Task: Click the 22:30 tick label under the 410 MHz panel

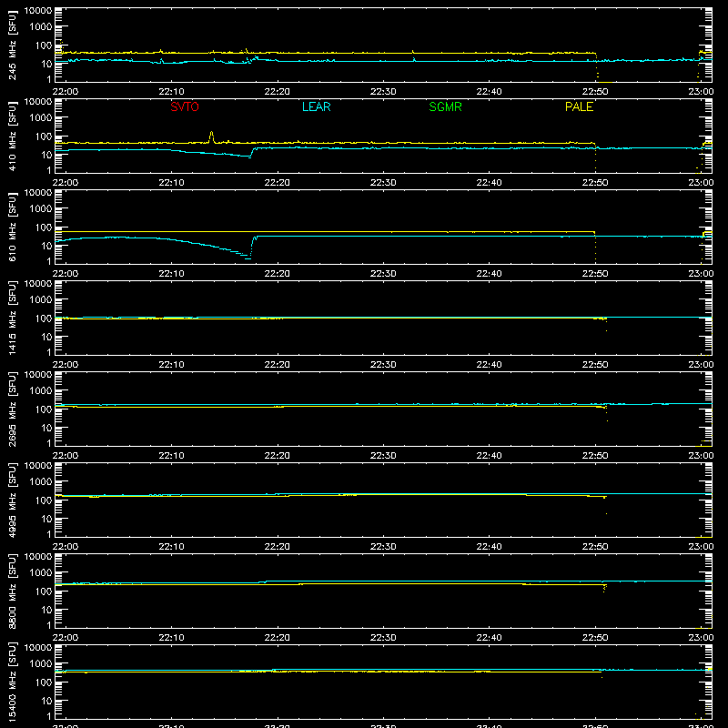Action: [x=383, y=183]
